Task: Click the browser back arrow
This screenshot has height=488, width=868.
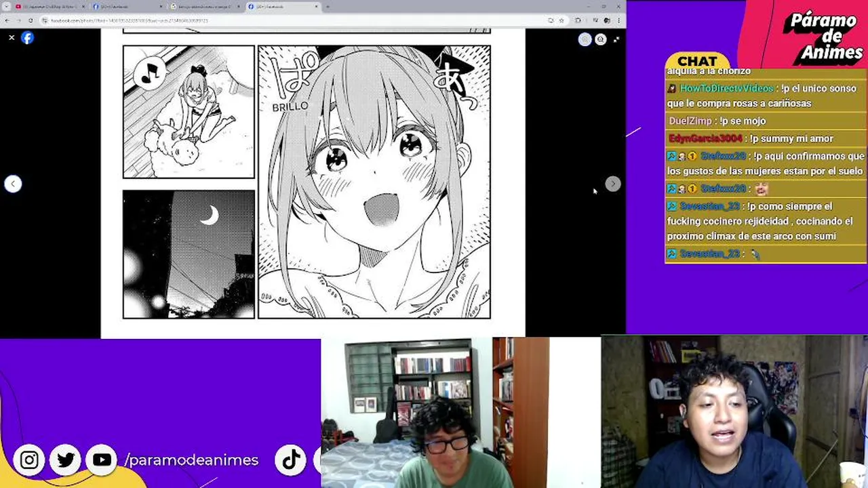Action: [7, 20]
